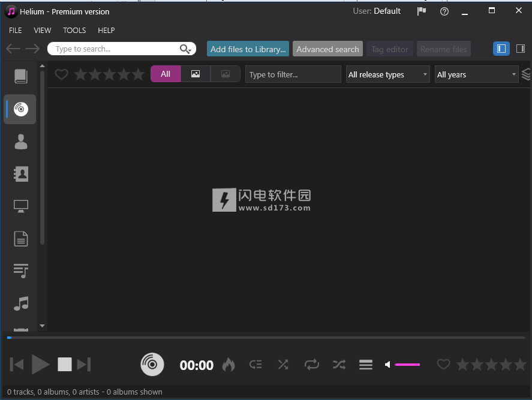Toggle the crossed-arrows mode beside the flame
532x400 pixels.
tap(283, 365)
